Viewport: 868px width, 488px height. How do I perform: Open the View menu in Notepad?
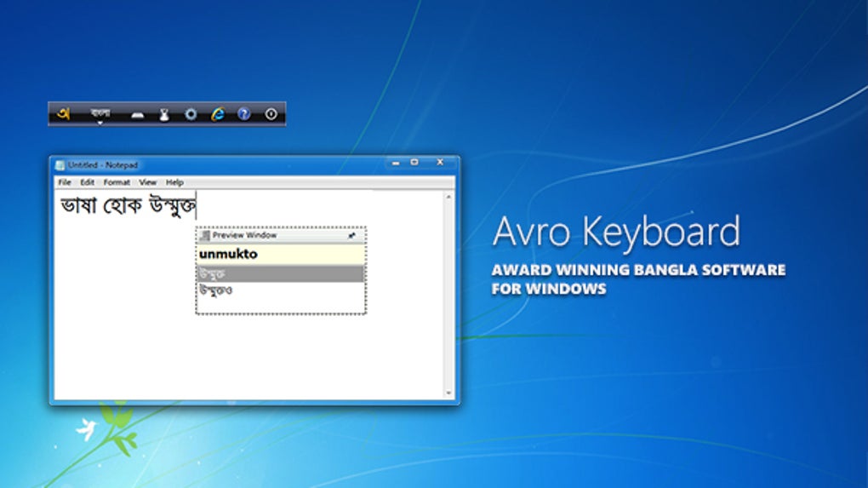click(x=147, y=182)
